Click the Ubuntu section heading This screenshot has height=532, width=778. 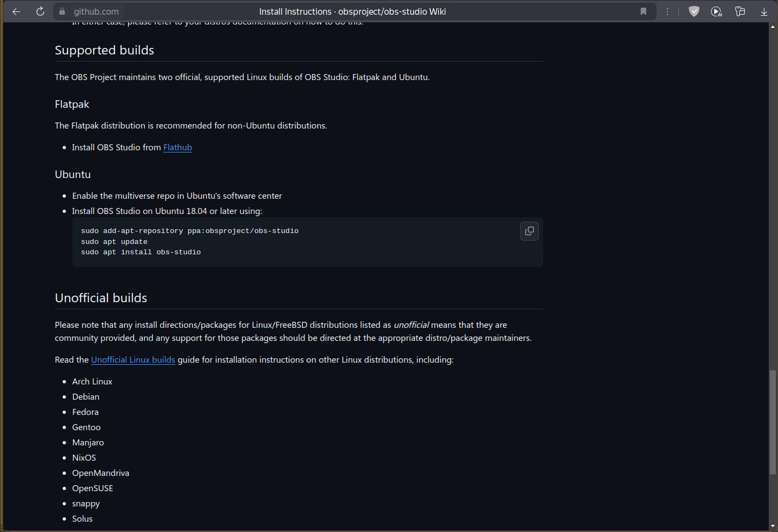[x=72, y=174]
